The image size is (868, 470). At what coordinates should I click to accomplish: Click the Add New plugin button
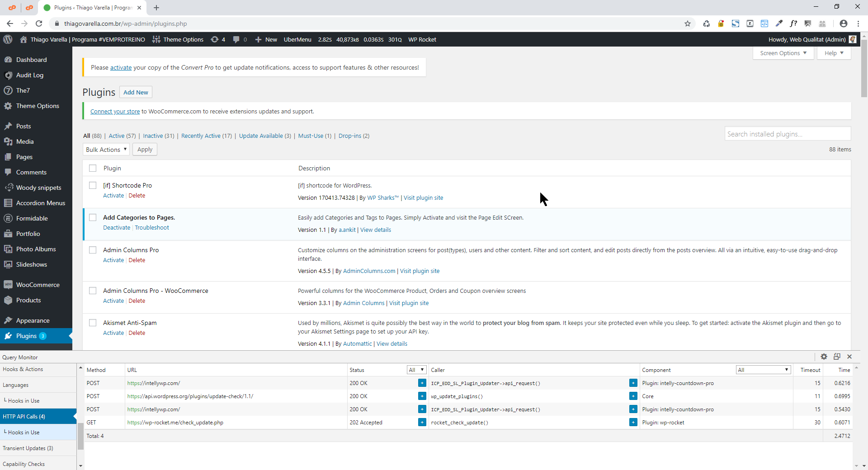[x=136, y=92]
